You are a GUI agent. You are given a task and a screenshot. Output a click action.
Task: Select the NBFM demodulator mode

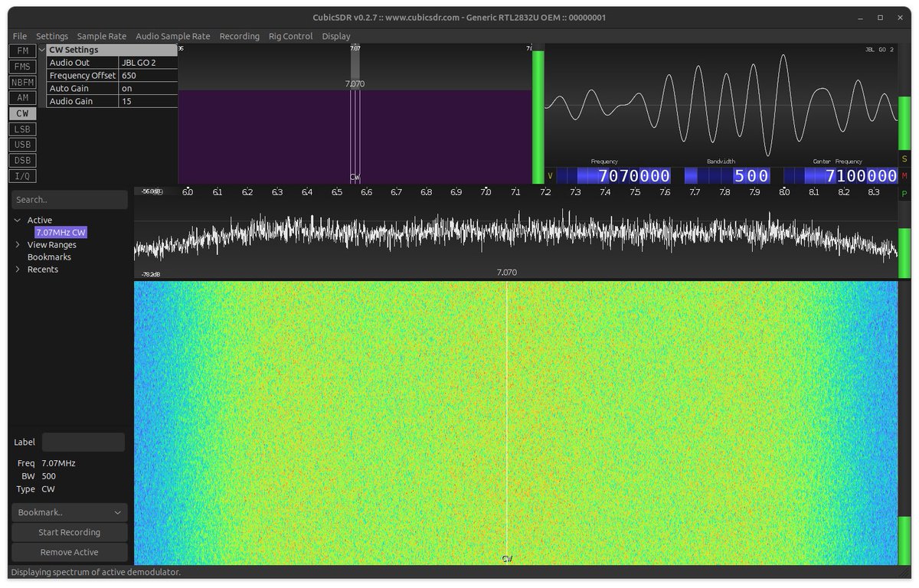22,82
